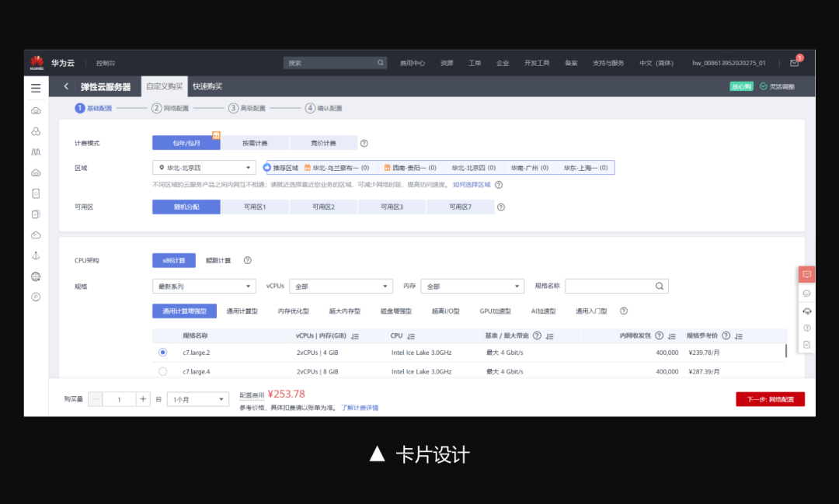Click the Huawei logo
Viewport: 839px width, 504px height.
point(37,63)
